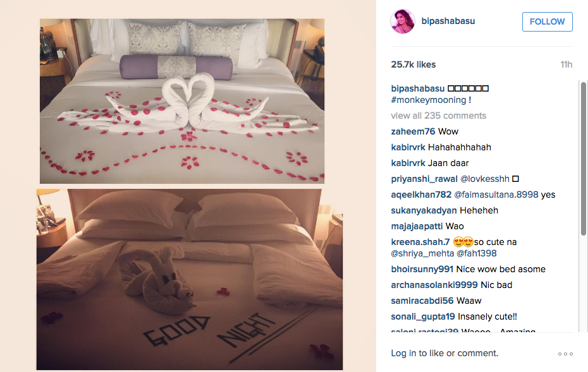Click the Log in link
The height and width of the screenshot is (372, 588).
403,353
